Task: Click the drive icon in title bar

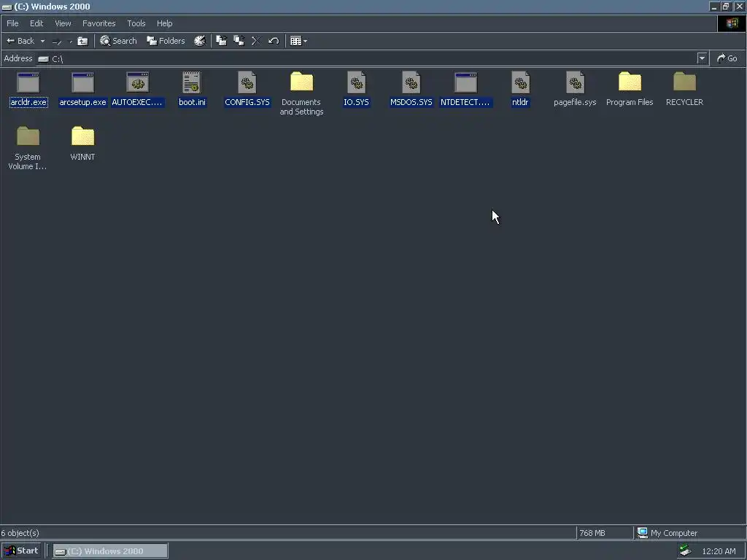Action: pos(7,7)
